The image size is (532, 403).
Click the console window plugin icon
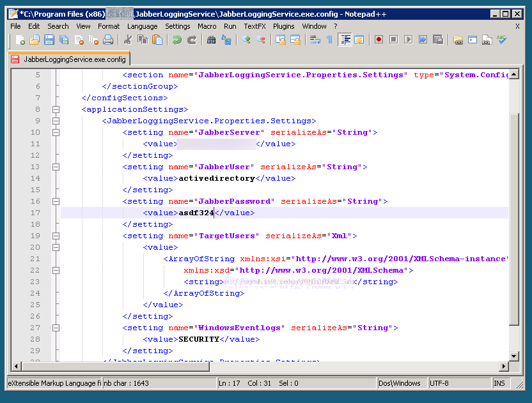tap(473, 40)
